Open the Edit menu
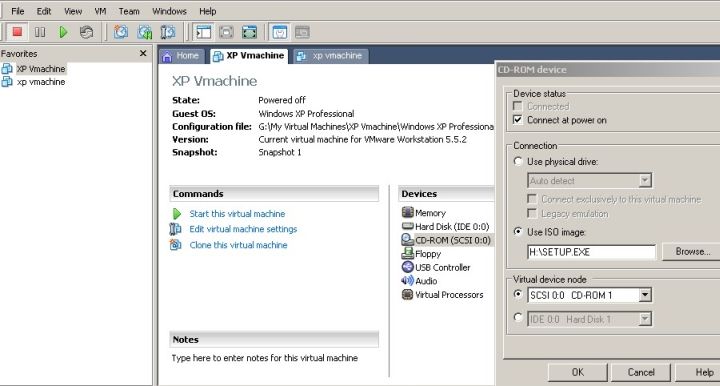 [44, 11]
